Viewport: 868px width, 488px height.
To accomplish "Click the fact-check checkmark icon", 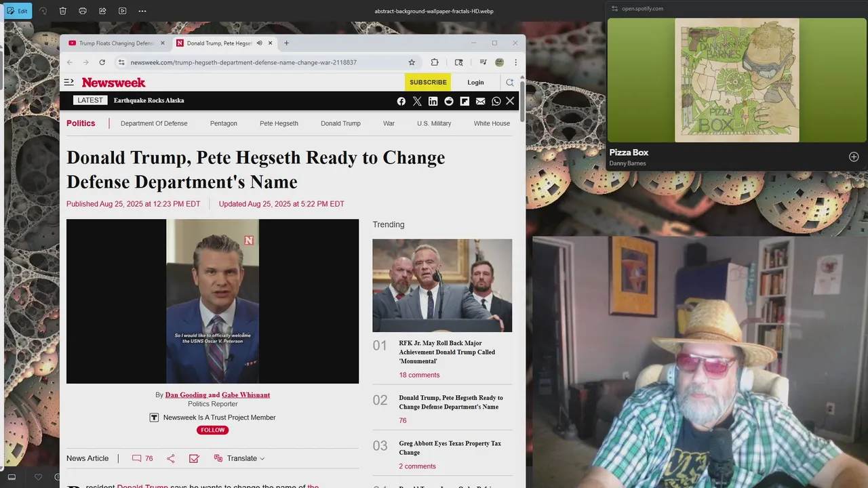I will (x=194, y=459).
